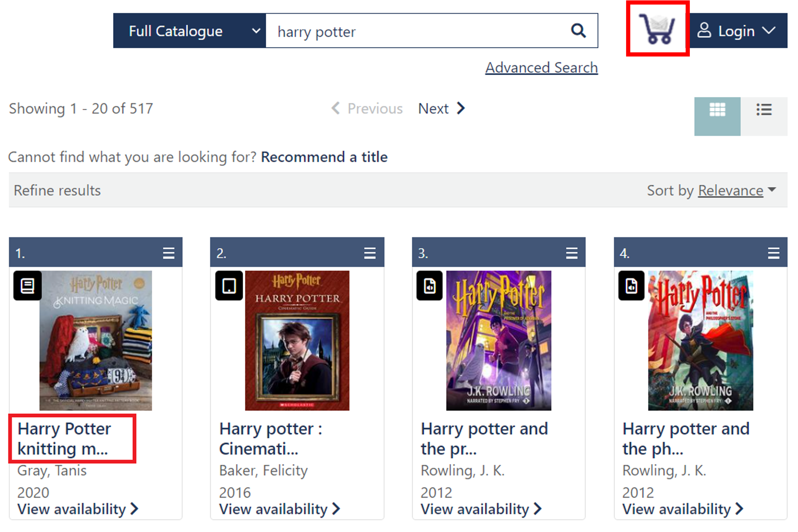Open hamburger menu on result 4
Screen dimensions: 798x532
773,253
